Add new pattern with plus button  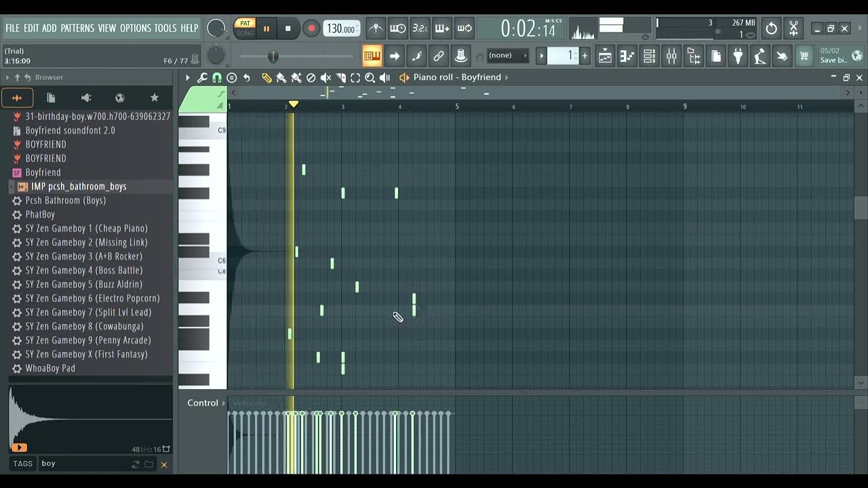pos(585,56)
